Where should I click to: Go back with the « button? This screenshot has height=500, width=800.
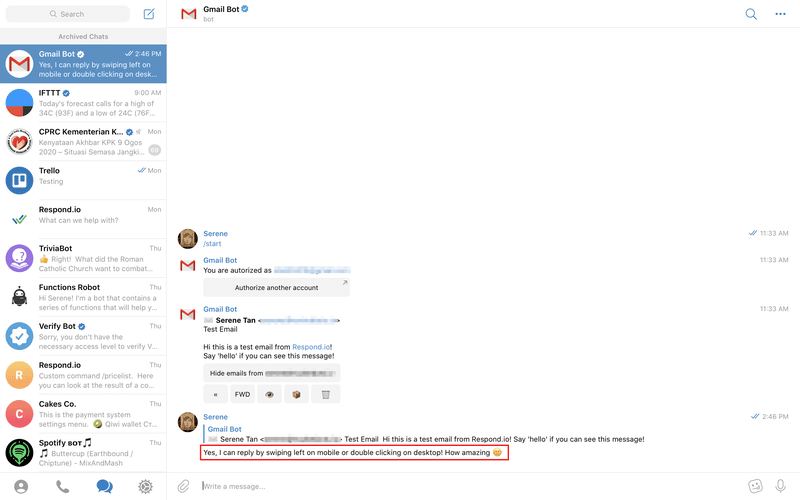click(215, 394)
